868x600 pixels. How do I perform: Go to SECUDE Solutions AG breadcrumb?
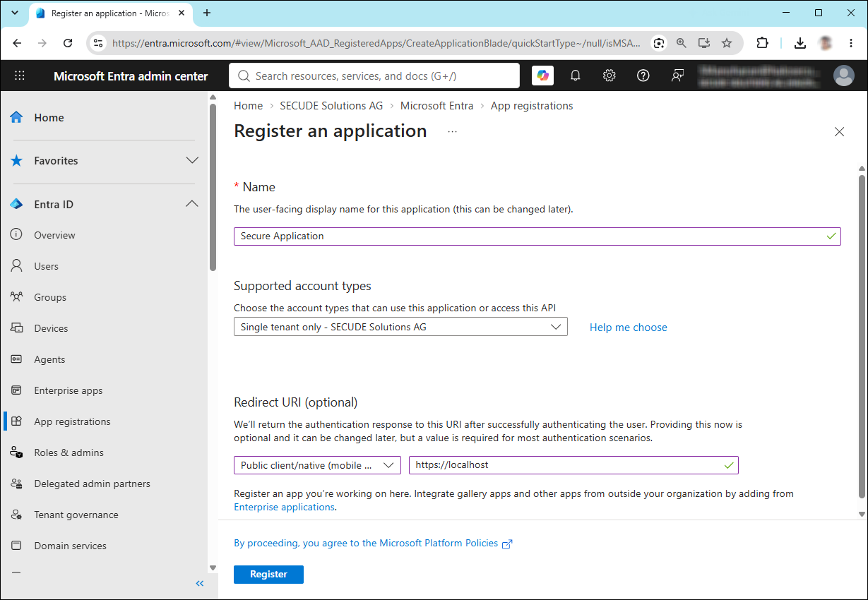331,106
